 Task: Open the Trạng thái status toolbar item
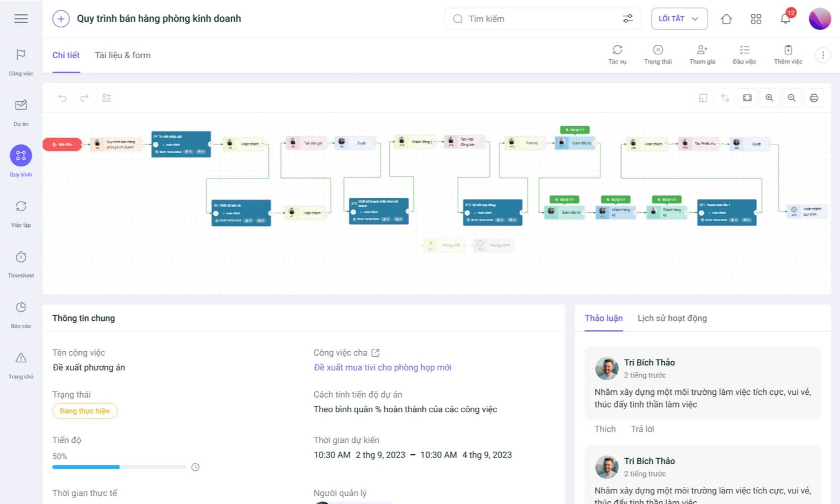[x=657, y=54]
